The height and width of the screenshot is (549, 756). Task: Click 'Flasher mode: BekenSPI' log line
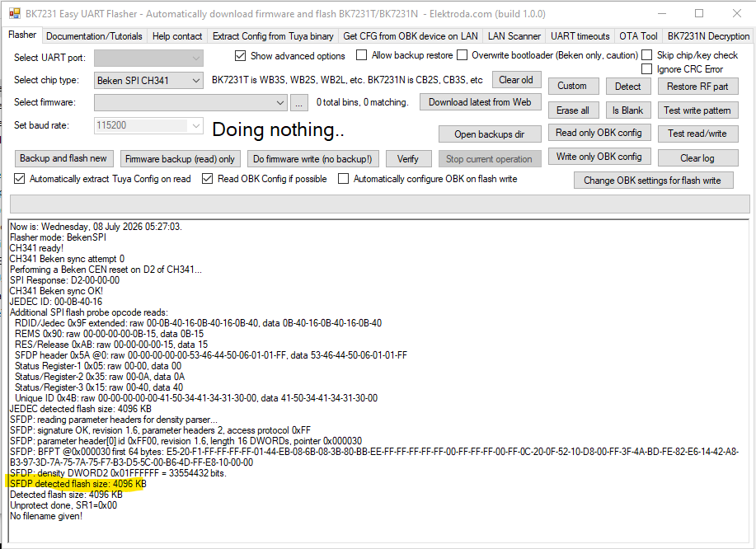59,237
